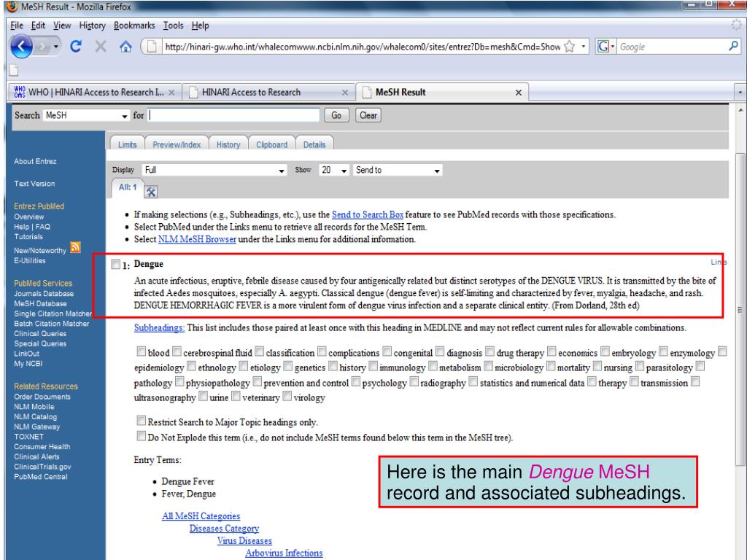
Task: Focus the MeSH search 'for' text field
Action: [x=234, y=115]
